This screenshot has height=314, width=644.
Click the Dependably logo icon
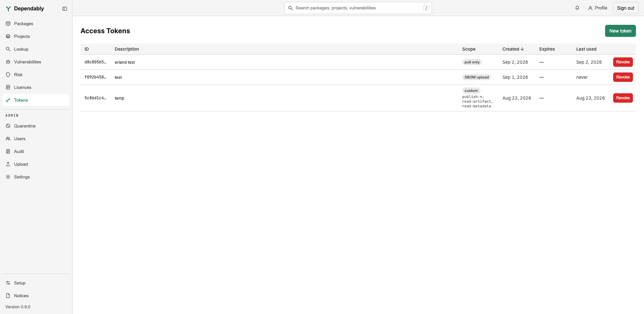coord(8,9)
